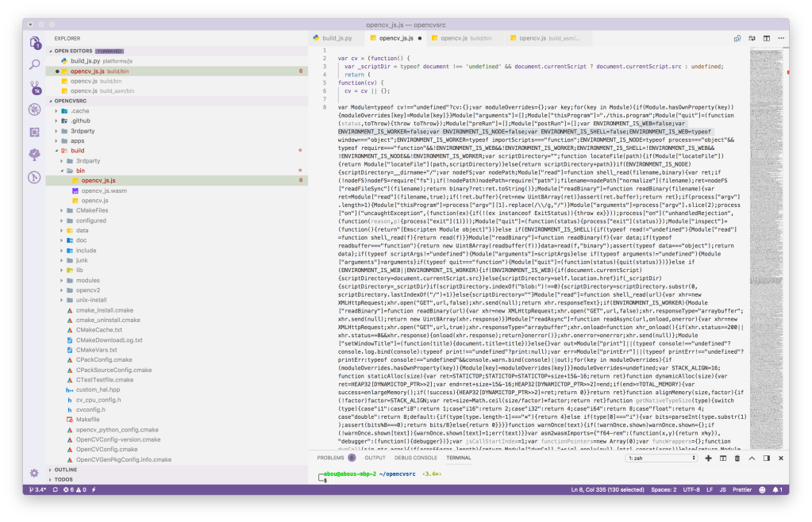This screenshot has width=812, height=522.
Task: Open the Debug view in activity bar
Action: pyautogui.click(x=34, y=109)
